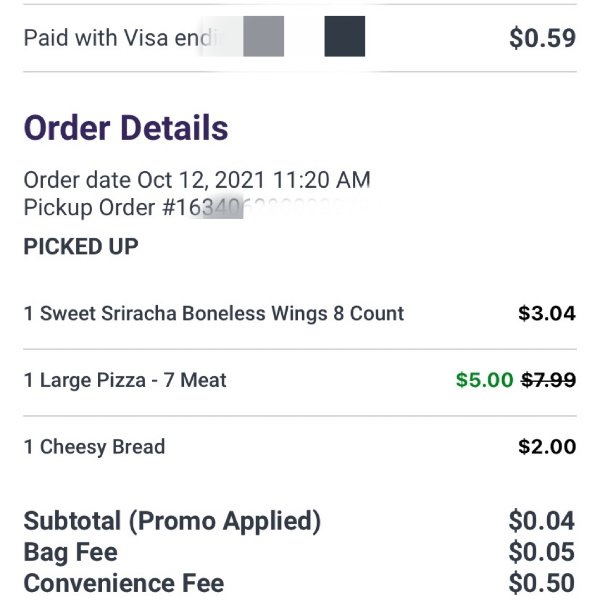Tap the Paid with Visa row
Image resolution: width=600 pixels, height=600 pixels.
(x=300, y=38)
